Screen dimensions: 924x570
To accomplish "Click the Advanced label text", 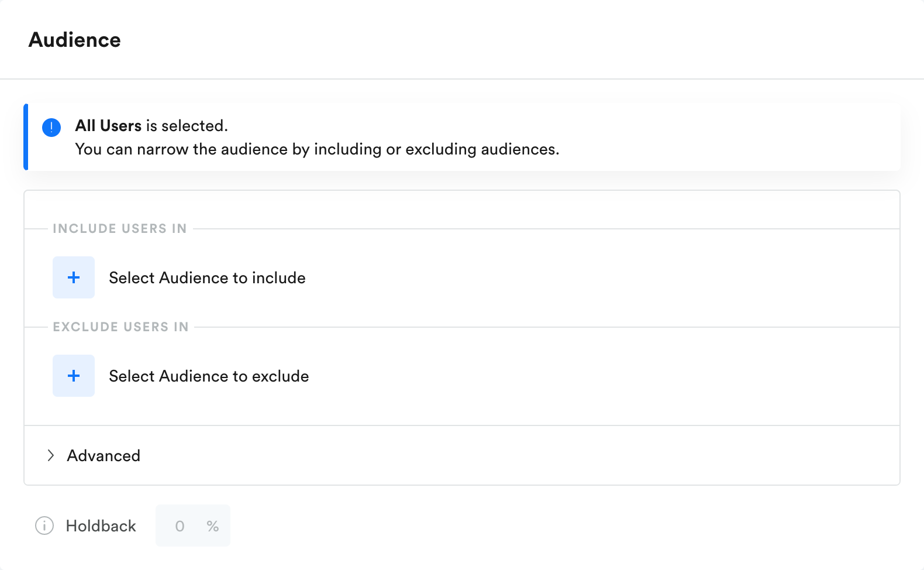I will [104, 455].
